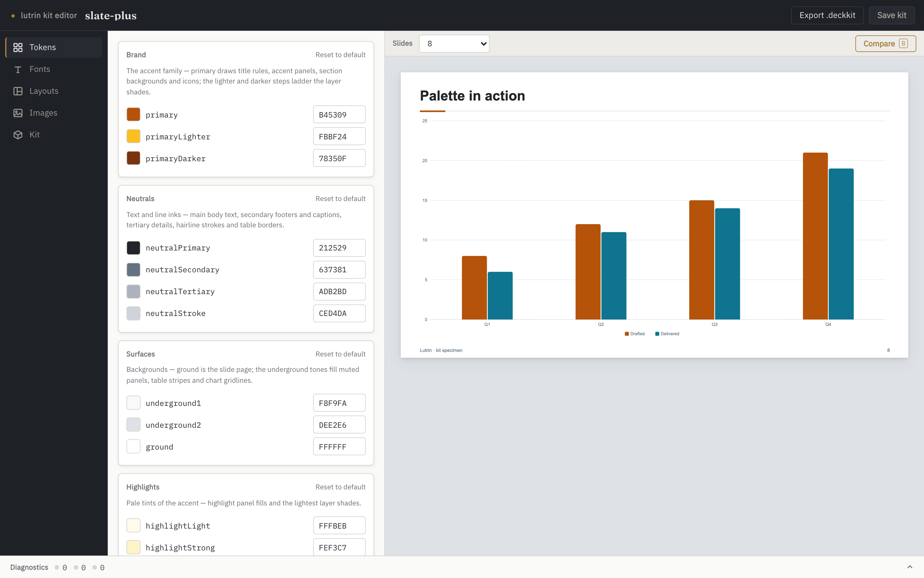The height and width of the screenshot is (578, 924).
Task: Click the slate-plus kit name
Action: 111,16
